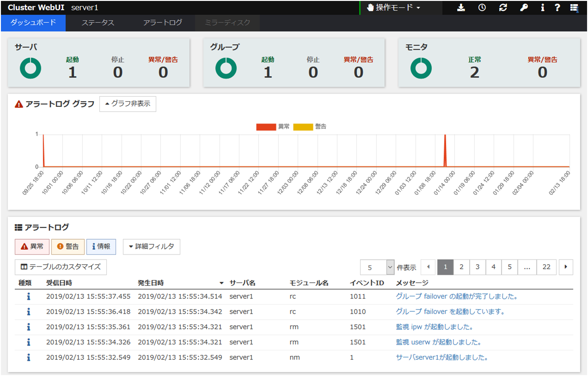Open the 操作モード dropdown

click(393, 8)
